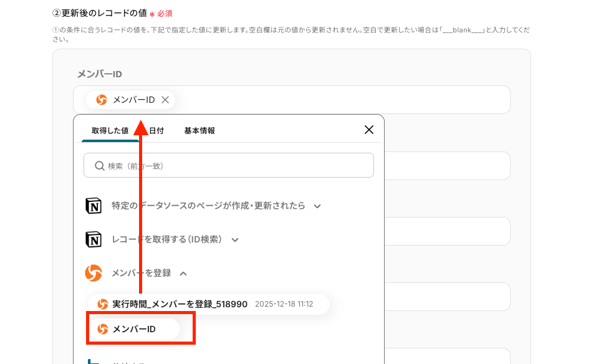Click the メンバーID chip in the field
Screen dimensions: 596x364
[x=130, y=100]
